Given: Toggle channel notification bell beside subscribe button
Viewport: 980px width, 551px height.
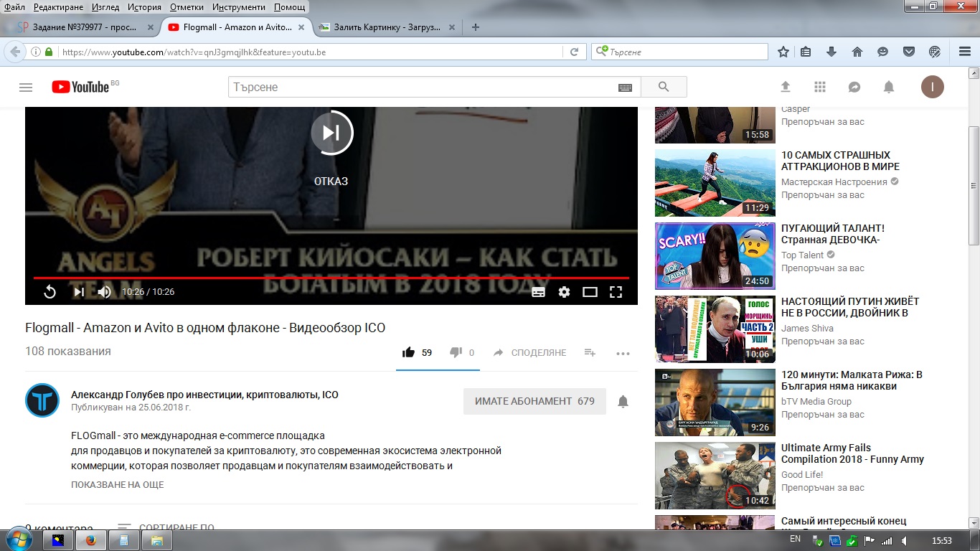Looking at the screenshot, I should [623, 402].
